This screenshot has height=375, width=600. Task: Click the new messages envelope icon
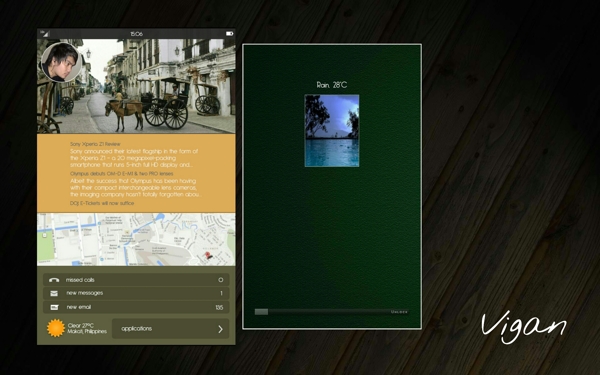[54, 293]
